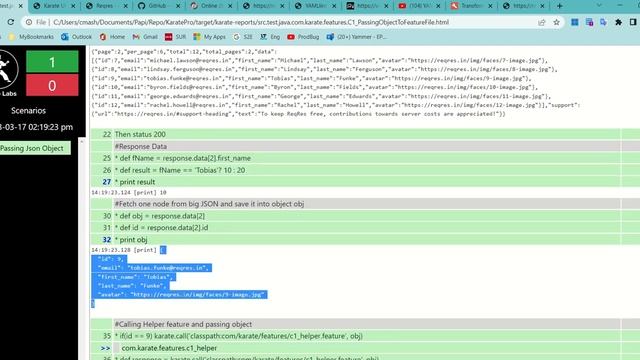Viewport: 640px width, 360px height.
Task: Open the tab search chevron
Action: [599, 6]
